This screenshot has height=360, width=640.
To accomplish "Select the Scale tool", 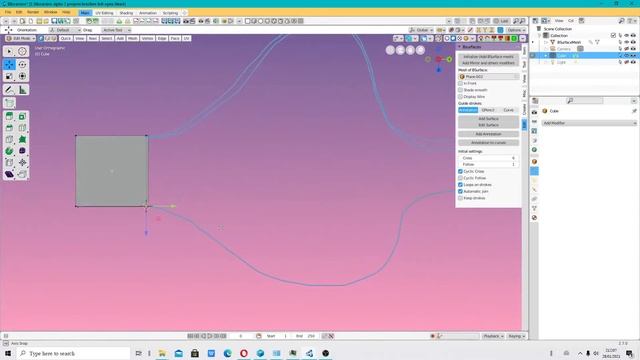I will coord(9,76).
